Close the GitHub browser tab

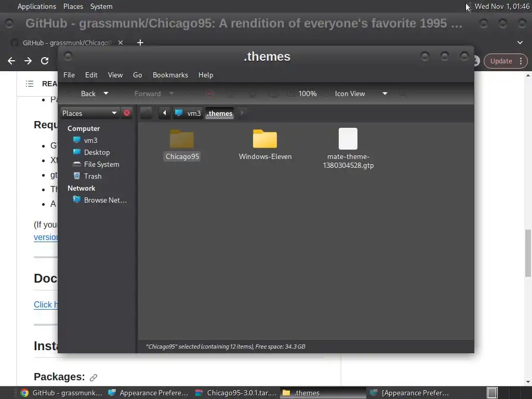pyautogui.click(x=121, y=43)
